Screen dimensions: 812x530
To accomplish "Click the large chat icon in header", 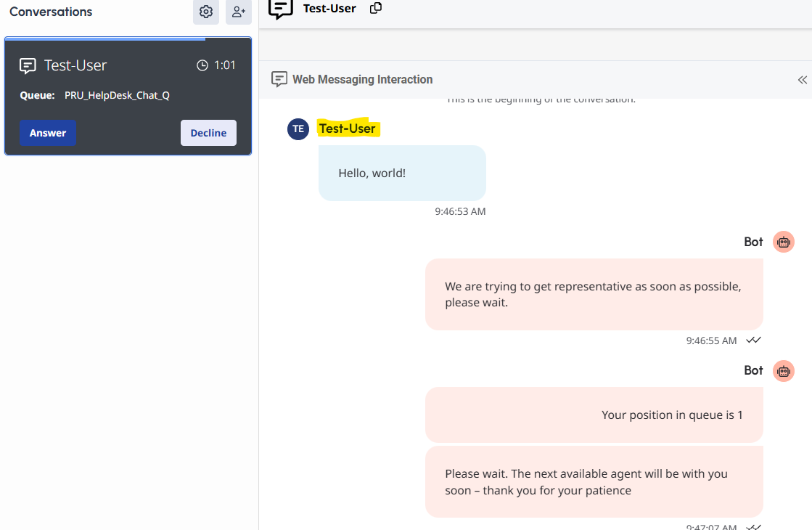I will 280,9.
